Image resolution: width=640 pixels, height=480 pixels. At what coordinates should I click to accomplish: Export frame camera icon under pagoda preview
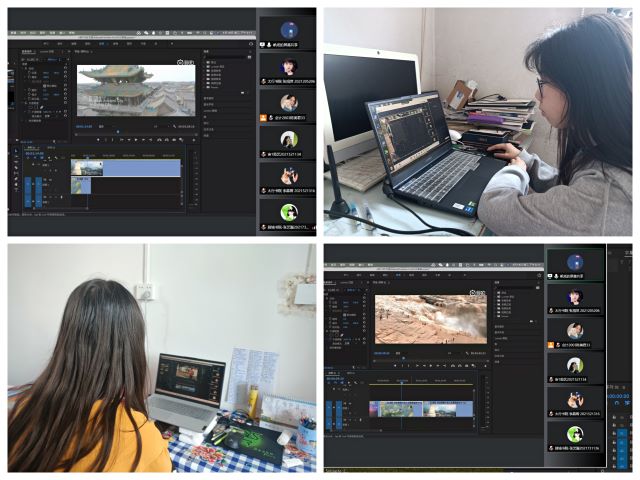click(174, 140)
